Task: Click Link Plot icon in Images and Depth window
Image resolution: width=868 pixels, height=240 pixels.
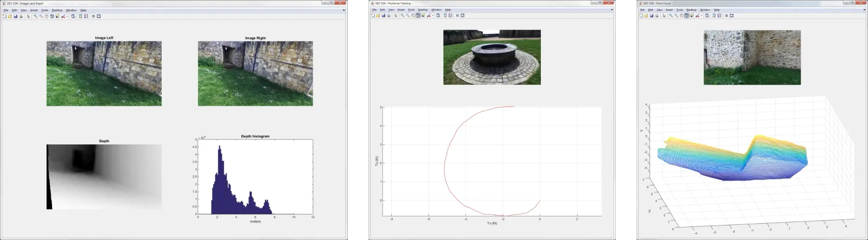Action: pos(73,16)
